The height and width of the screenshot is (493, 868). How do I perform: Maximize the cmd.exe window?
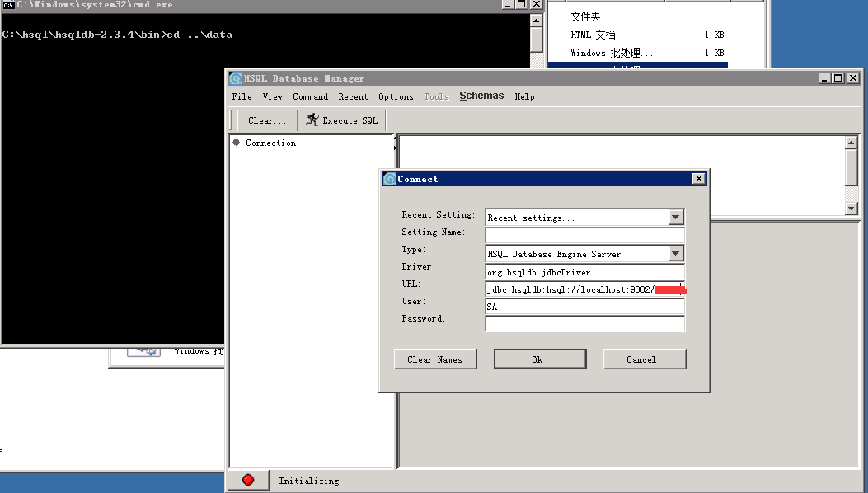click(x=522, y=4)
